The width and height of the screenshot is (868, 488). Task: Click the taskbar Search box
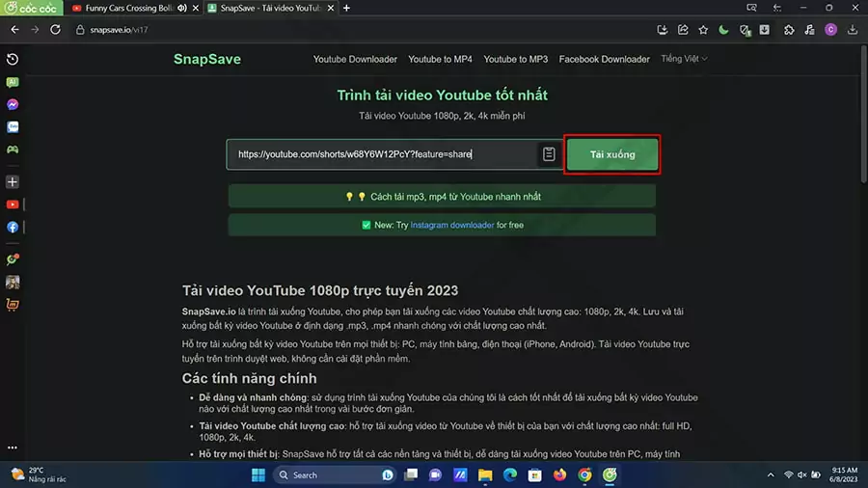(336, 474)
